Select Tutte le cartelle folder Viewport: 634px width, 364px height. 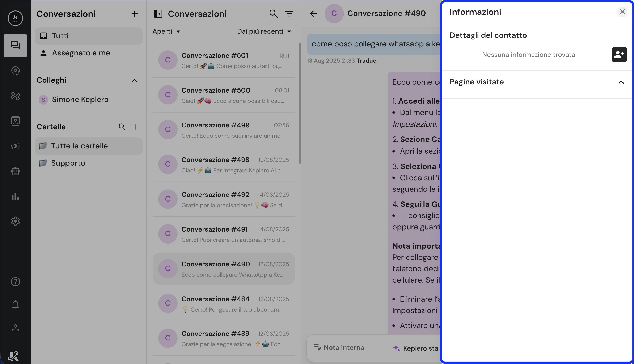[x=89, y=146]
